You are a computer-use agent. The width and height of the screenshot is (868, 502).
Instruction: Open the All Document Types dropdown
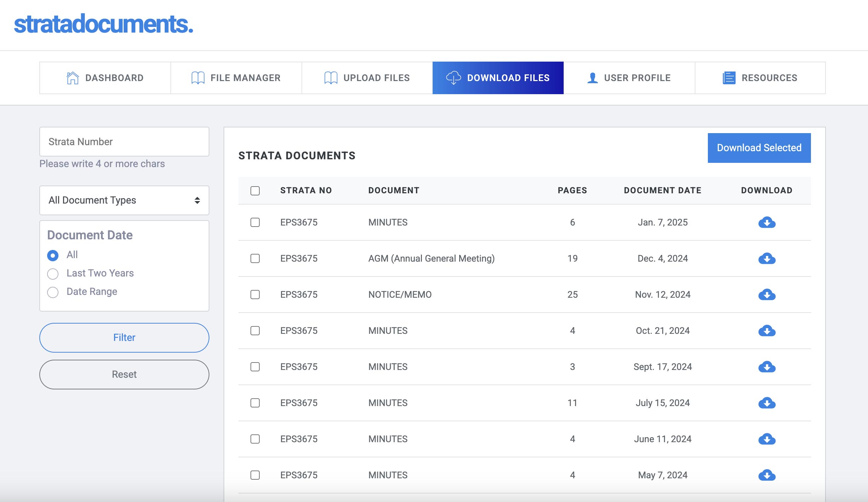tap(124, 200)
